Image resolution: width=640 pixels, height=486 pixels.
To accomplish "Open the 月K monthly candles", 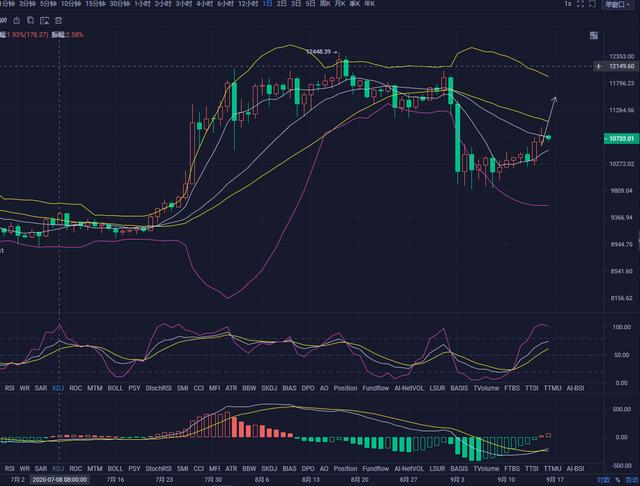I will tap(340, 4).
